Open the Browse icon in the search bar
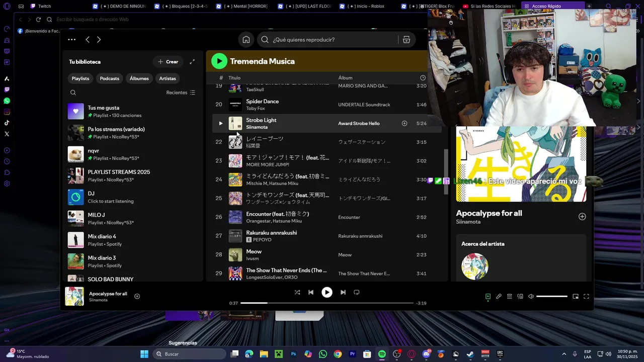 [407, 40]
